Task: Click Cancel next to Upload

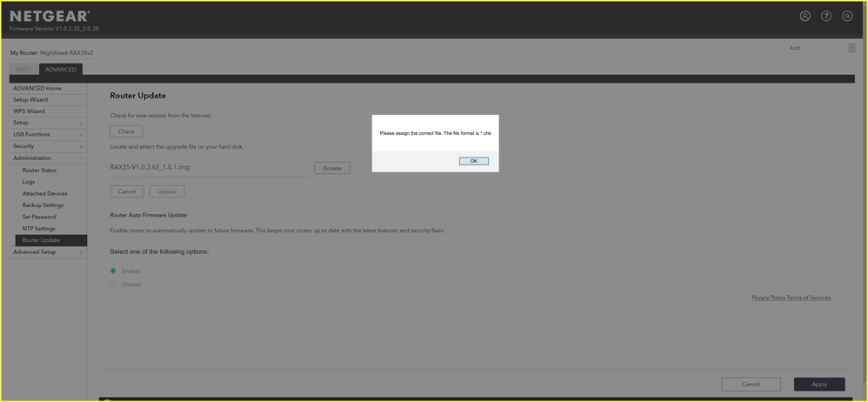Action: point(127,191)
